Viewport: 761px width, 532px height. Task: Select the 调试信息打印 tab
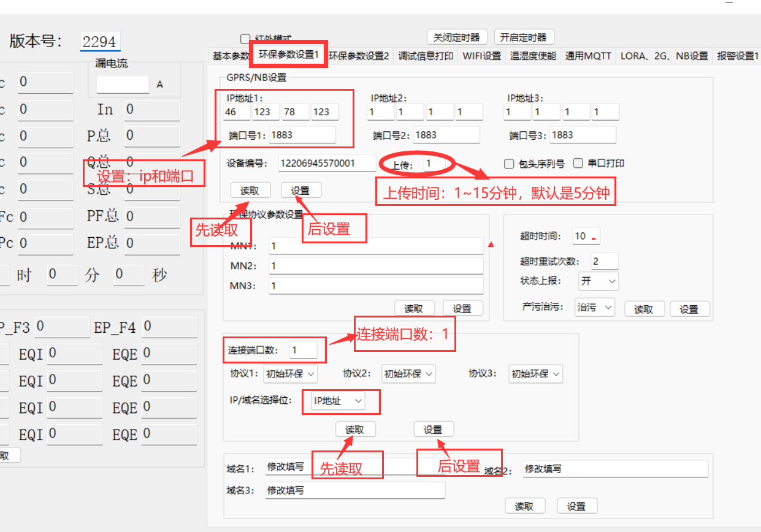coord(426,56)
